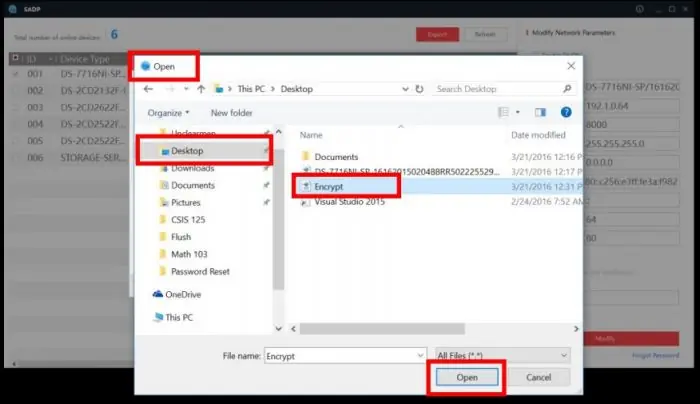Choose Desktop in quick access list
The height and width of the screenshot is (404, 700).
(187, 151)
